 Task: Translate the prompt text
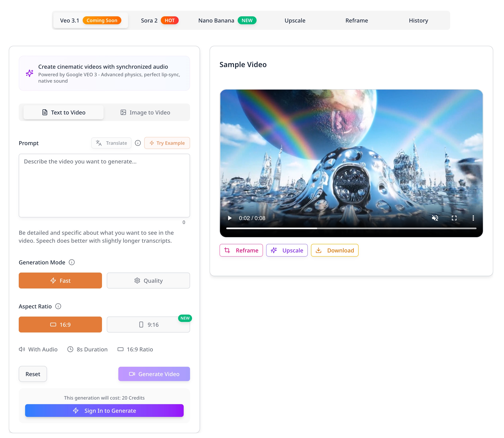click(x=111, y=143)
